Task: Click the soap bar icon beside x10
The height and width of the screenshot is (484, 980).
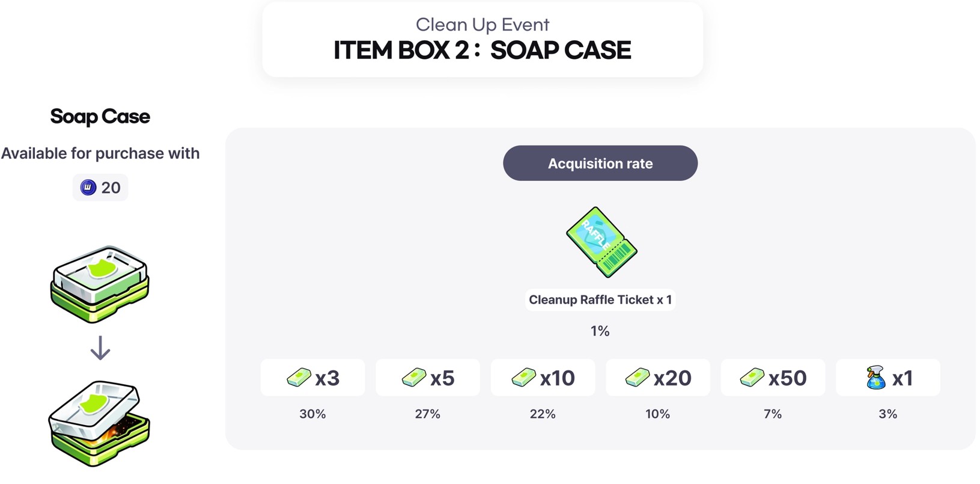Action: pos(524,378)
